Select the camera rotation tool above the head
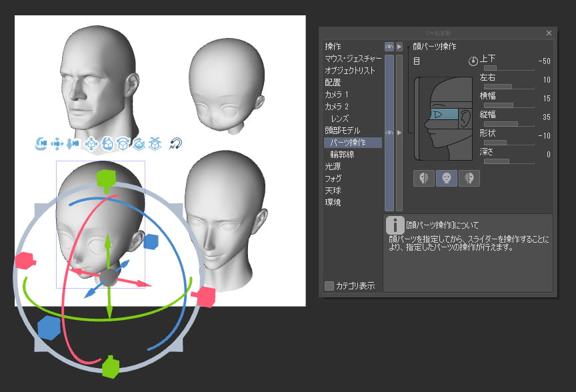Screen dimensions: 576x392 tap(42, 143)
